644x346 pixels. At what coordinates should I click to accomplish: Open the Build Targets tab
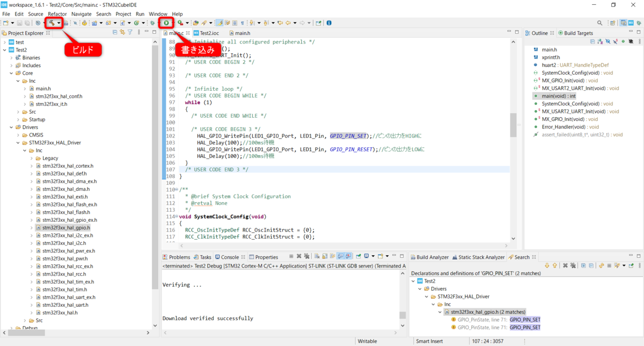click(575, 33)
